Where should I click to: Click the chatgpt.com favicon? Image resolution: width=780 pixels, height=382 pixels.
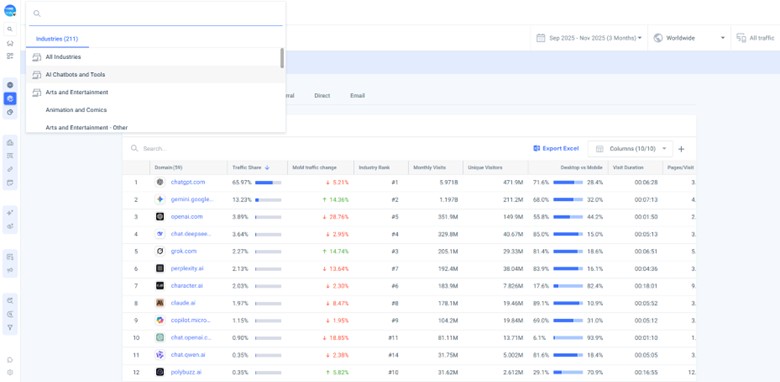[160, 182]
